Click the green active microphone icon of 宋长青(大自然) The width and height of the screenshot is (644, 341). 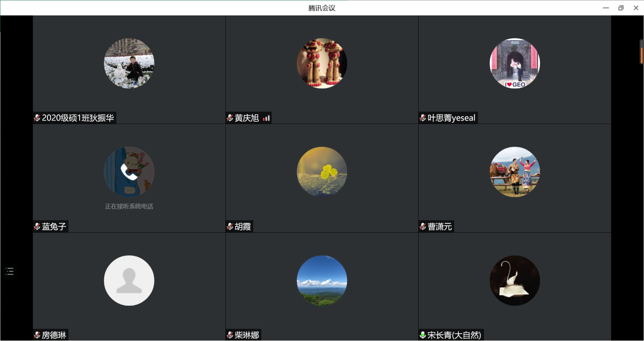click(423, 335)
